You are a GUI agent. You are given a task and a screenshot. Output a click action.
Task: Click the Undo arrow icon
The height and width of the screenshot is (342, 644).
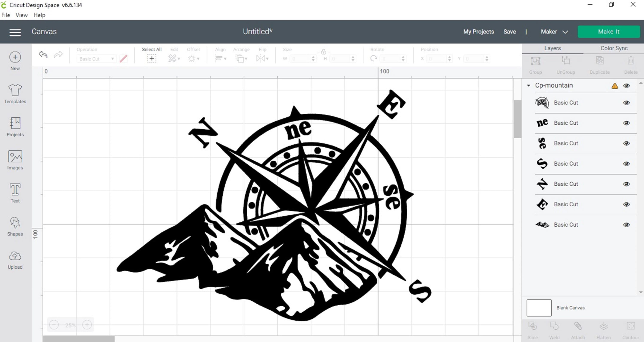(43, 55)
